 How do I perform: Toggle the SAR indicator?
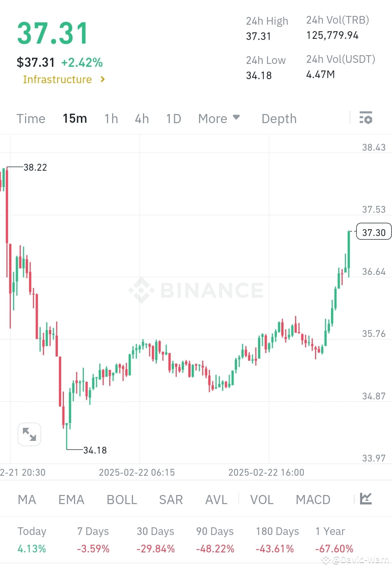coord(170,499)
